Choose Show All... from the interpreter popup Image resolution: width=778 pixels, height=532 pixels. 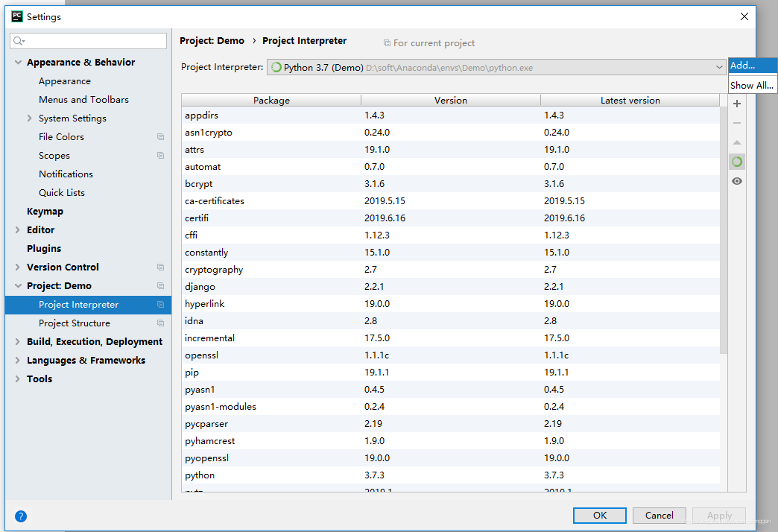point(753,86)
